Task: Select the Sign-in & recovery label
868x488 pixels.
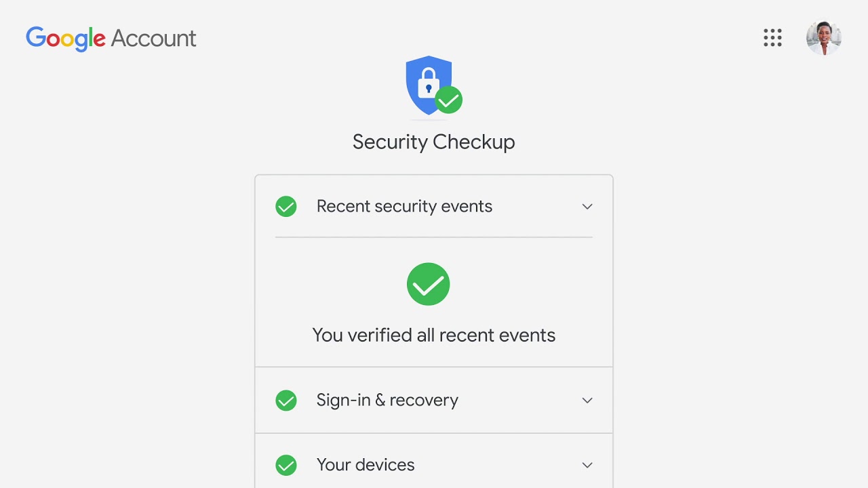Action: coord(387,401)
